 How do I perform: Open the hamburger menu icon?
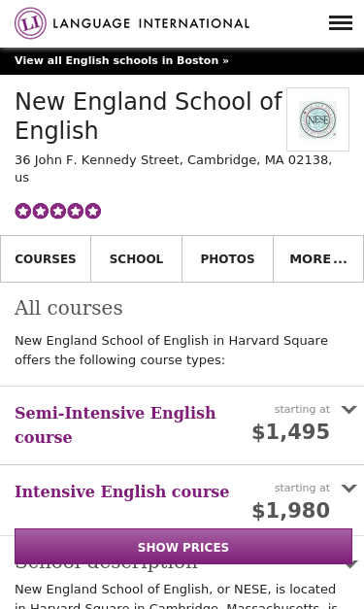pos(341,23)
